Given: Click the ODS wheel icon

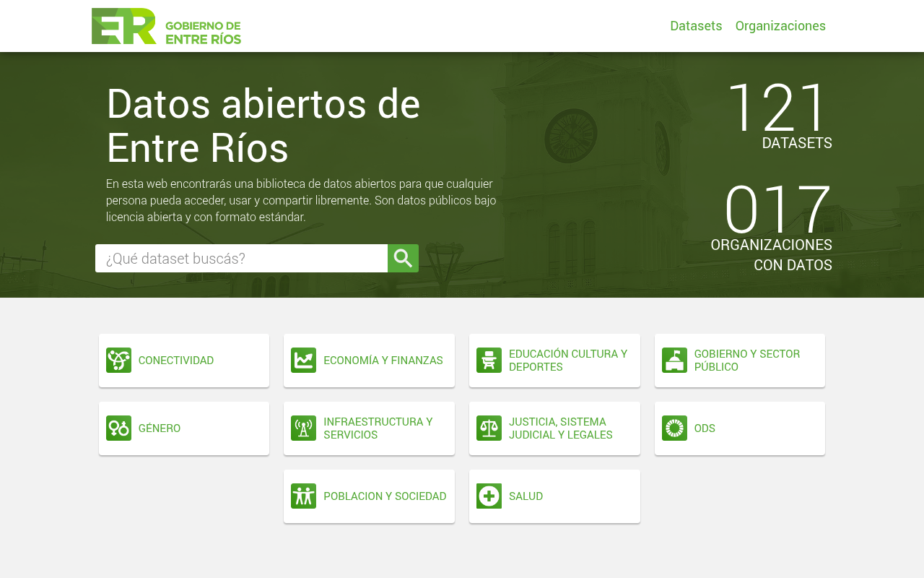Looking at the screenshot, I should tap(674, 428).
